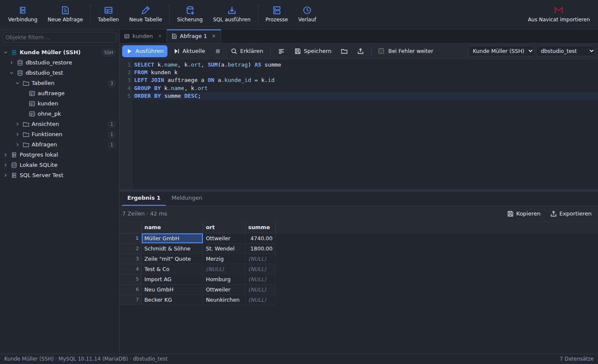Toggle the Bei Fehler weiter checkbox

(x=381, y=51)
